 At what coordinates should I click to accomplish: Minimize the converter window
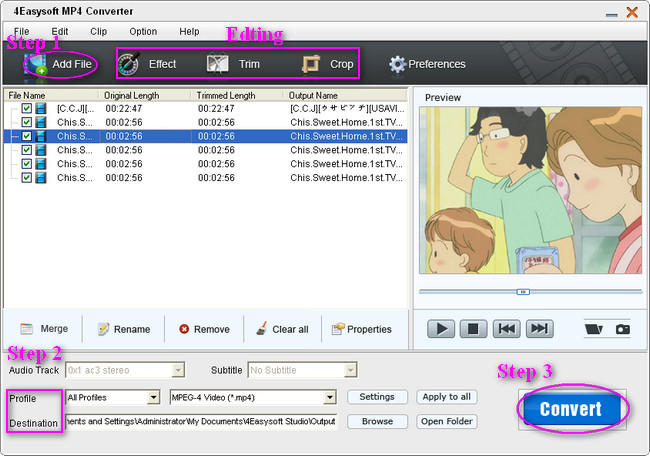[611, 14]
